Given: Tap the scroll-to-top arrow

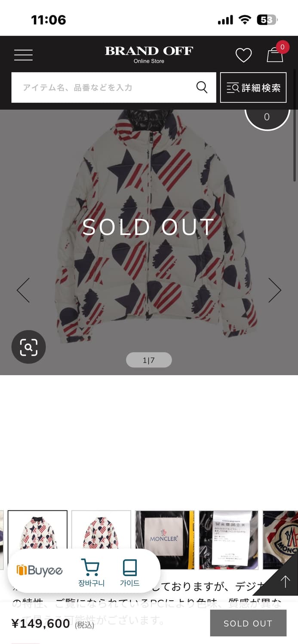Looking at the screenshot, I should (285, 582).
